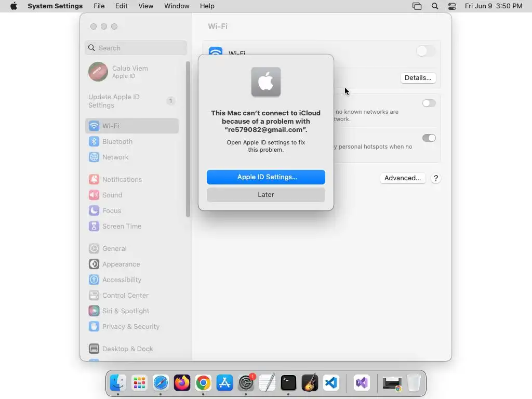Click the Apple logo in dialog
The width and height of the screenshot is (532, 399).
[266, 82]
